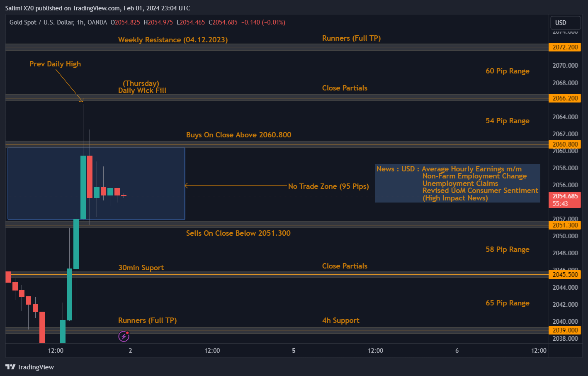Select the 2066.200 price line label
The width and height of the screenshot is (588, 376).
tap(565, 98)
